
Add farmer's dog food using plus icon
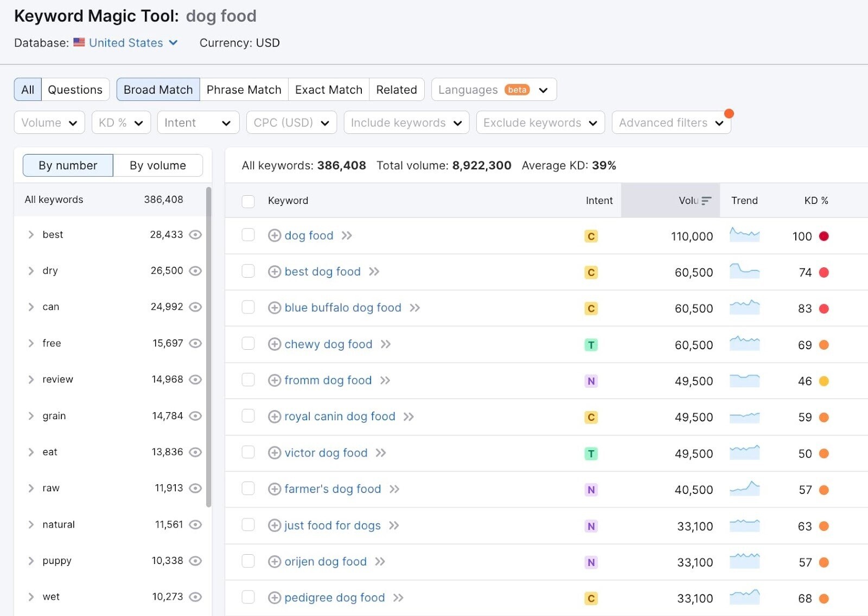[x=275, y=489]
